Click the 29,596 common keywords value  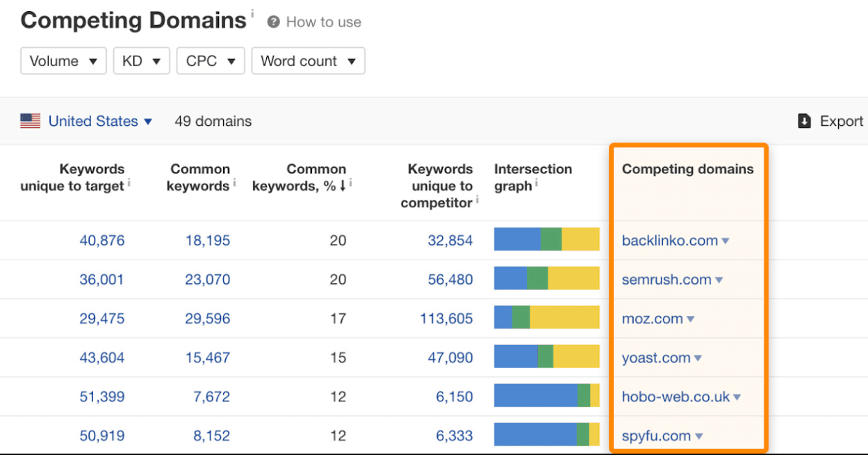(208, 319)
